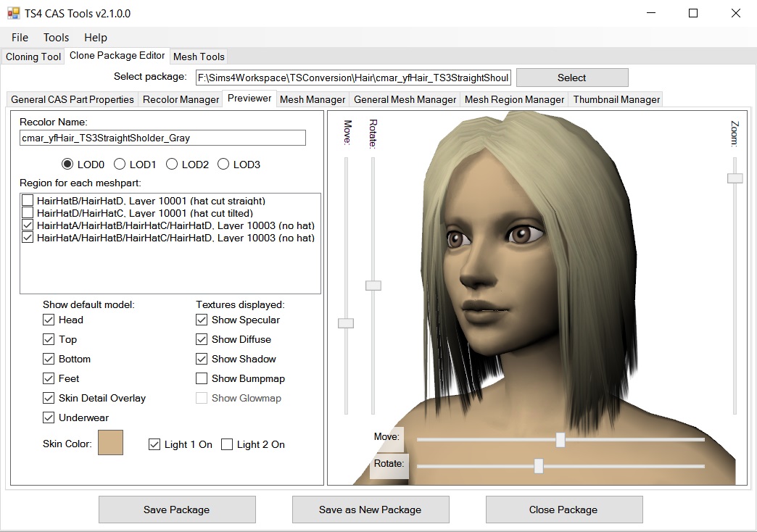The height and width of the screenshot is (532, 757).
Task: Toggle the Skin Detail Overlay checkbox
Action: tap(49, 398)
